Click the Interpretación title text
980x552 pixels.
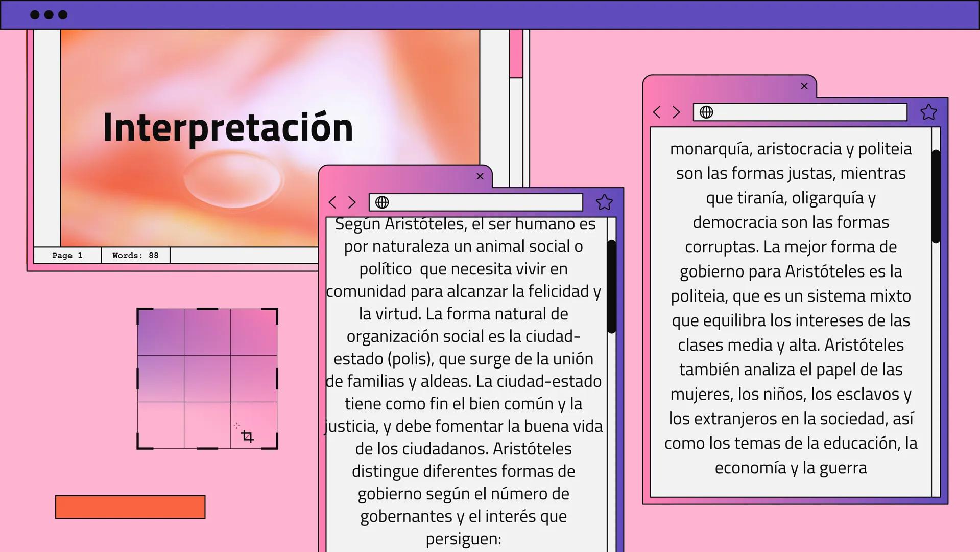point(228,127)
